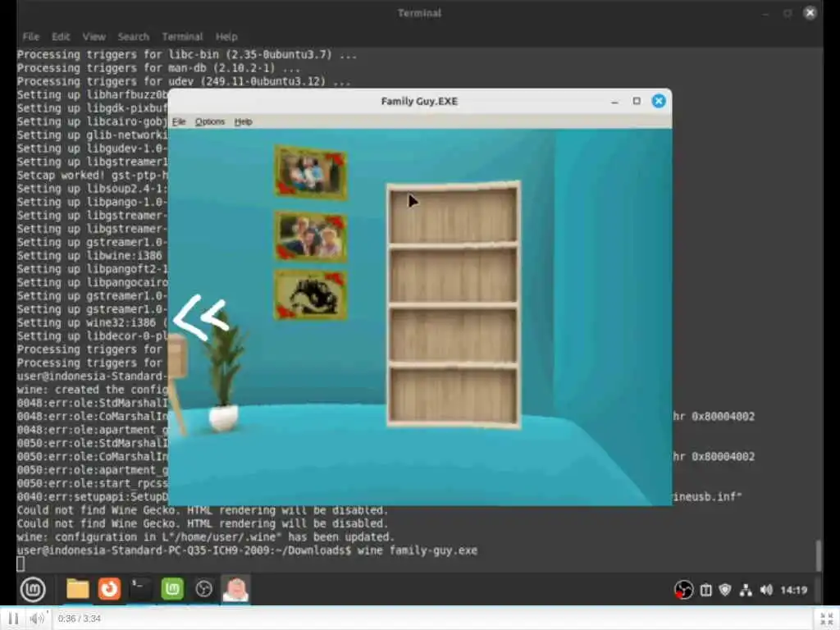Open the Terminal window's View menu
The width and height of the screenshot is (840, 630).
94,36
